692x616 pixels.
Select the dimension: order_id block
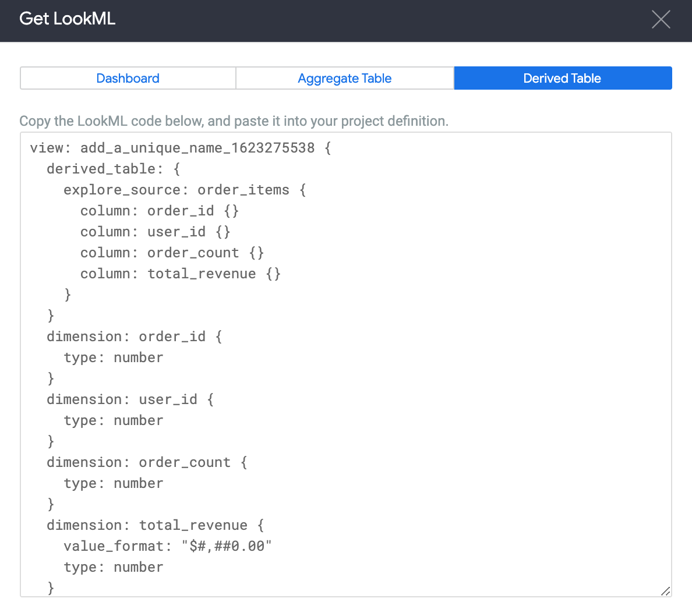point(134,336)
